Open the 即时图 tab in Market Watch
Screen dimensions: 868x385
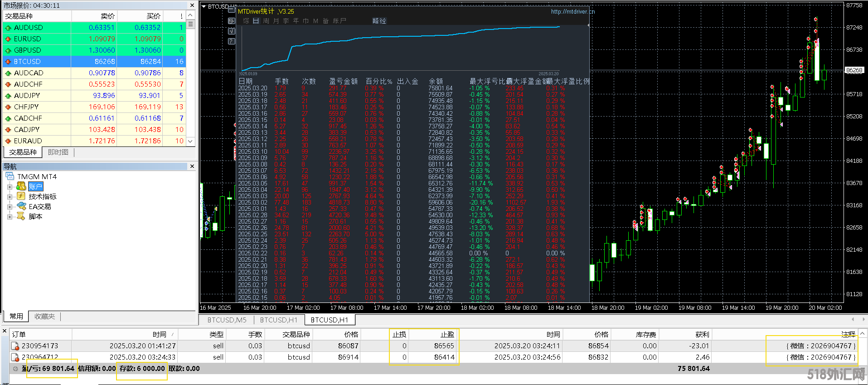tap(58, 152)
